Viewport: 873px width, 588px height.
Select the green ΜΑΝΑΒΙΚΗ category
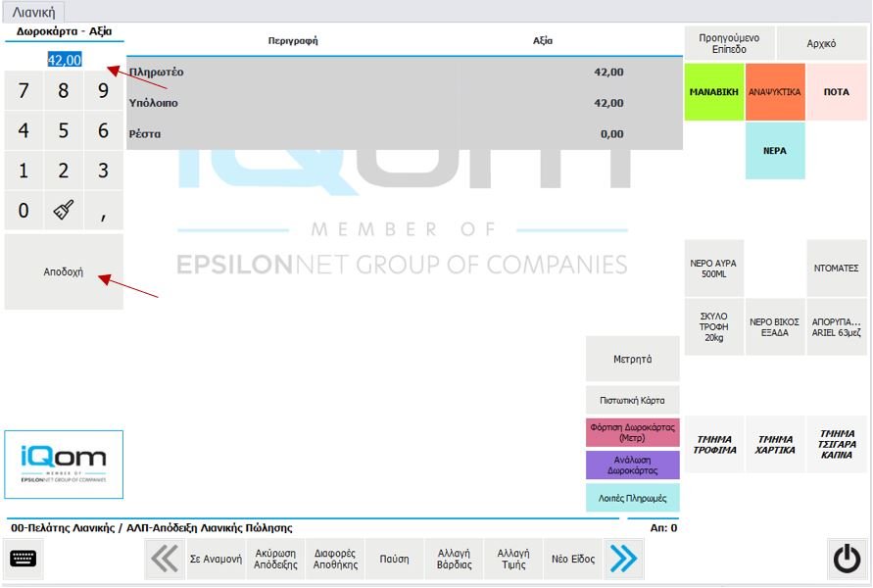[x=713, y=92]
